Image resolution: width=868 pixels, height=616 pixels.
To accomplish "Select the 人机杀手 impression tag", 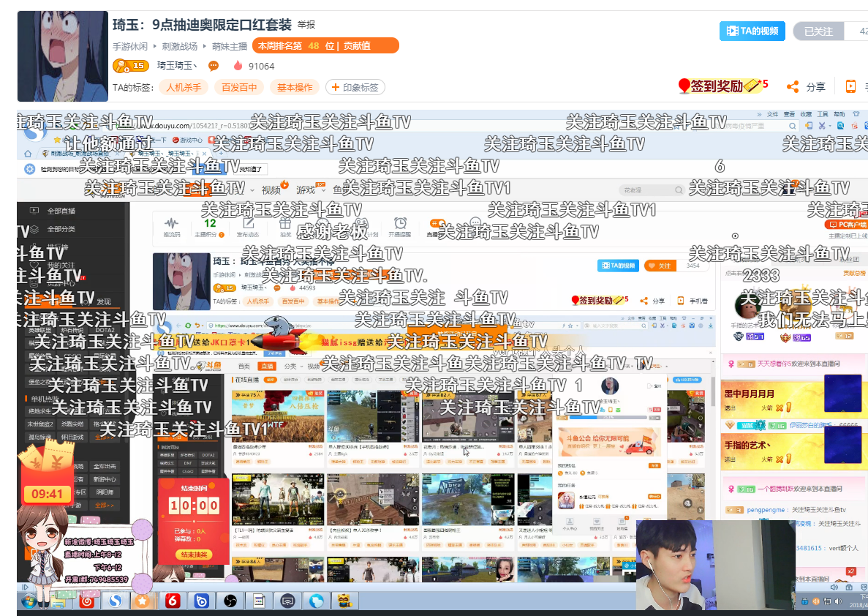I will pos(184,88).
